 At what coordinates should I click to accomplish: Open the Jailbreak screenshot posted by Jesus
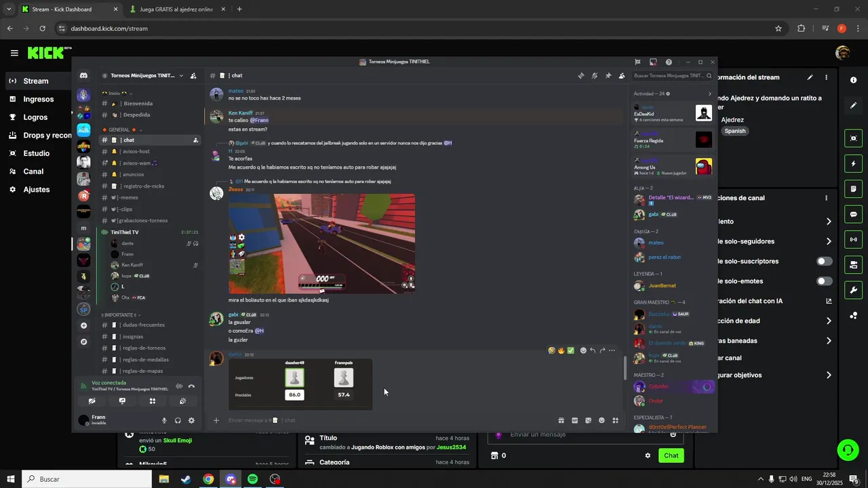[321, 244]
